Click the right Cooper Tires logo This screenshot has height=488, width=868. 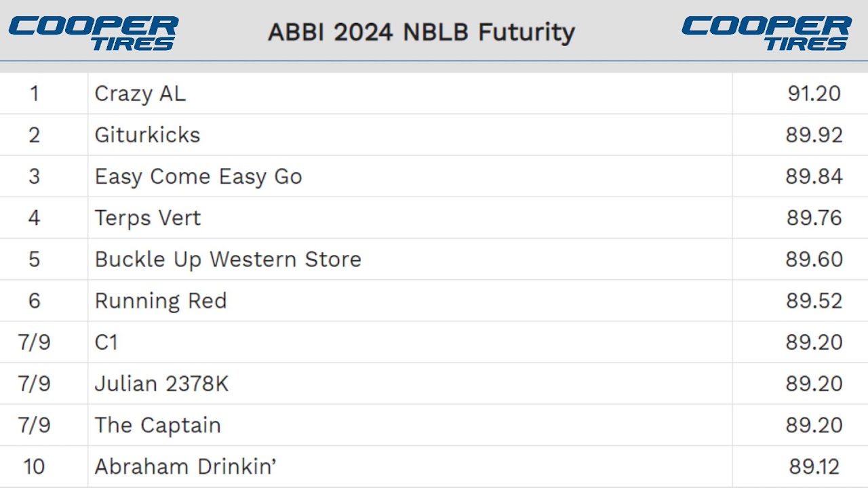coord(766,33)
